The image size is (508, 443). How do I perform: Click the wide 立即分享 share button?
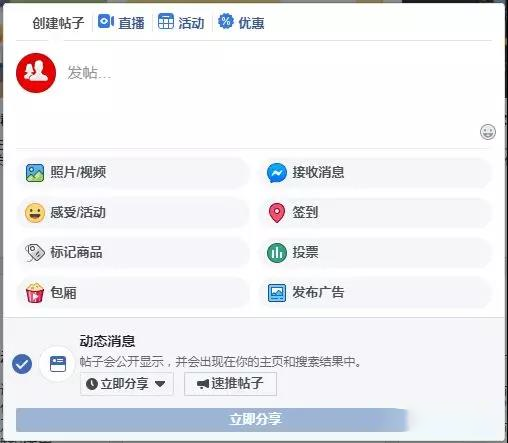click(212, 420)
